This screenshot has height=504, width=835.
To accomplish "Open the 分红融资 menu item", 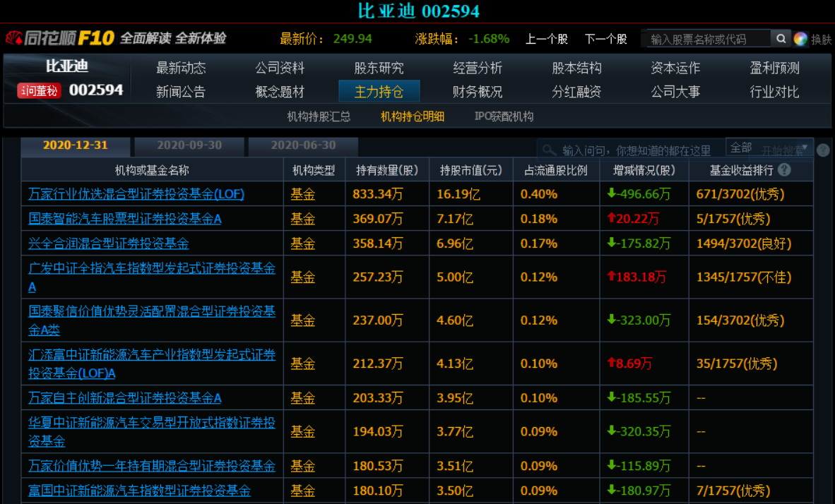I will pyautogui.click(x=576, y=92).
